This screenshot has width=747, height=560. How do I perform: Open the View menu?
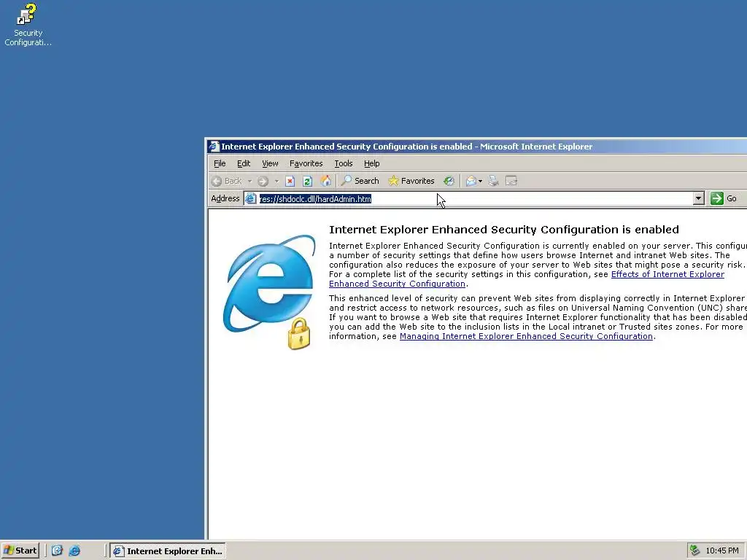click(270, 163)
